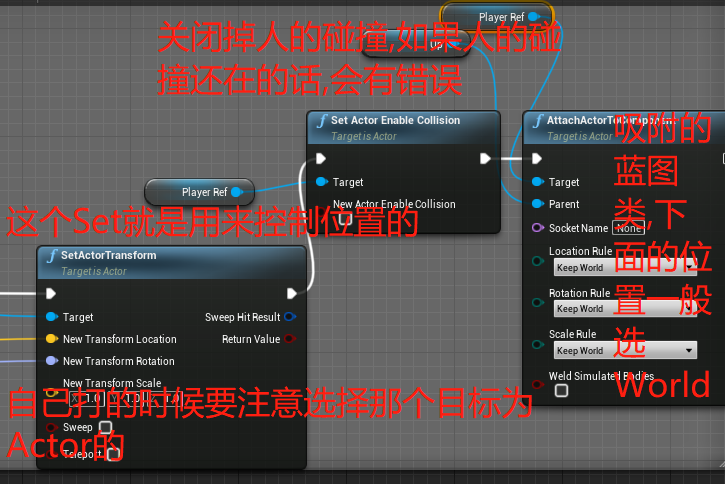Click Sweep boolean input pin
Screen dimensions: 725x484
tap(52, 427)
